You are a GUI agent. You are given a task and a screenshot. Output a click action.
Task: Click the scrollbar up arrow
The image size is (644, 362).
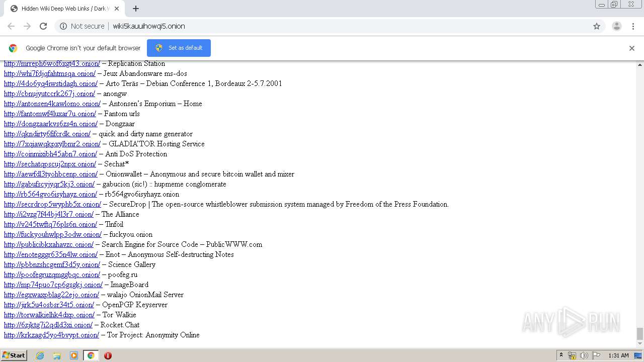640,65
